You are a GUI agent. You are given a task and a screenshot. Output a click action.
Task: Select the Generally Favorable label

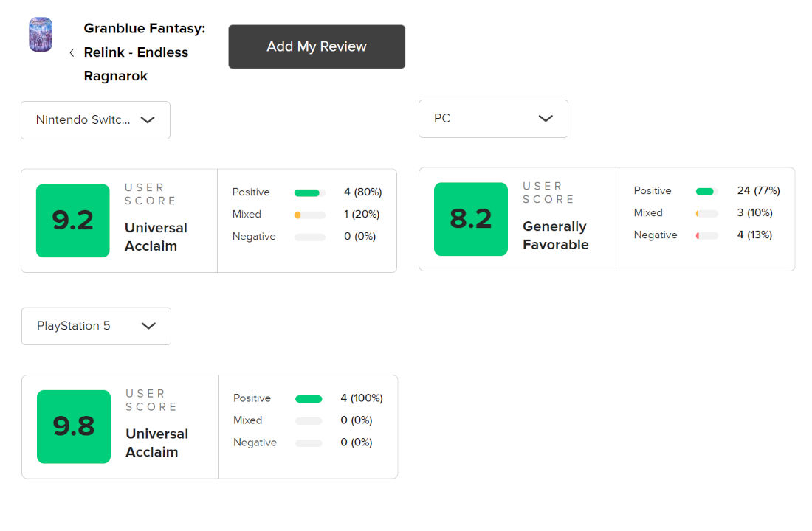[556, 235]
